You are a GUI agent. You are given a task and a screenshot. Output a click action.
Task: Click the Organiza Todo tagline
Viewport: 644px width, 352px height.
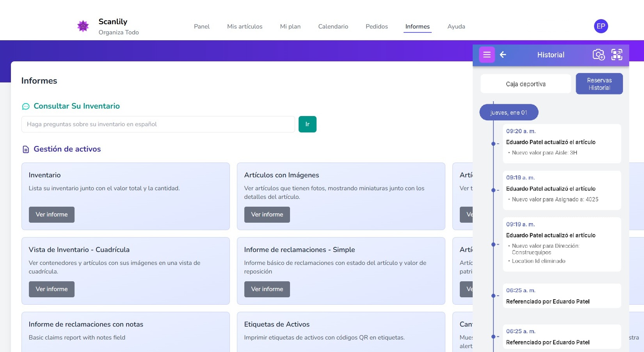[119, 32]
